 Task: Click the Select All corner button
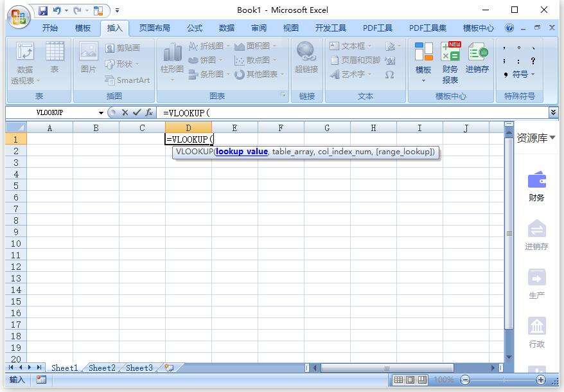pyautogui.click(x=16, y=128)
